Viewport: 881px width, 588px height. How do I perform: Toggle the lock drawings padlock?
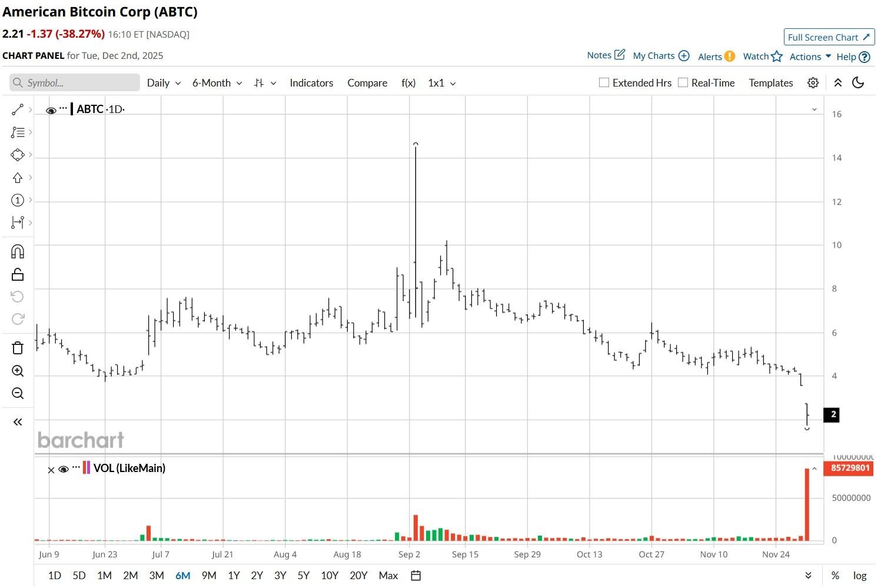pos(18,274)
